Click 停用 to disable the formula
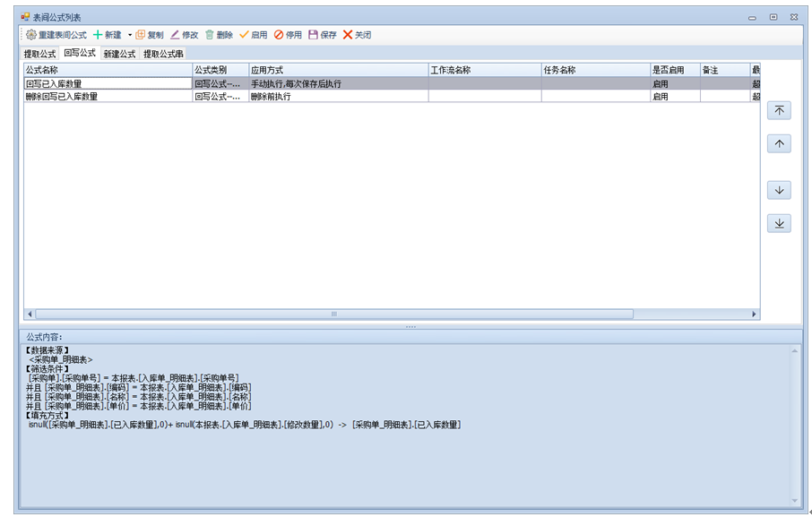812x517 pixels. (x=288, y=35)
